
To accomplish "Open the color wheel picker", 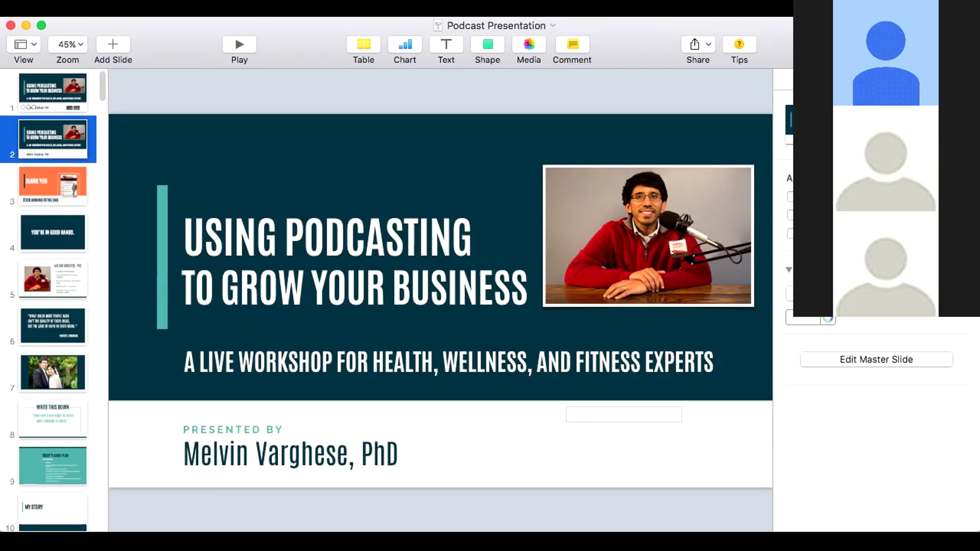I will point(828,319).
